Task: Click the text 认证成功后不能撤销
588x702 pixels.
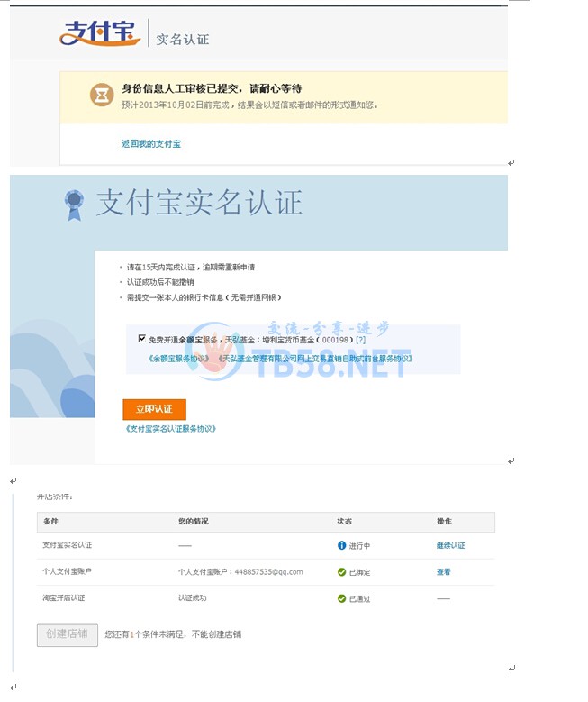Action: point(160,282)
